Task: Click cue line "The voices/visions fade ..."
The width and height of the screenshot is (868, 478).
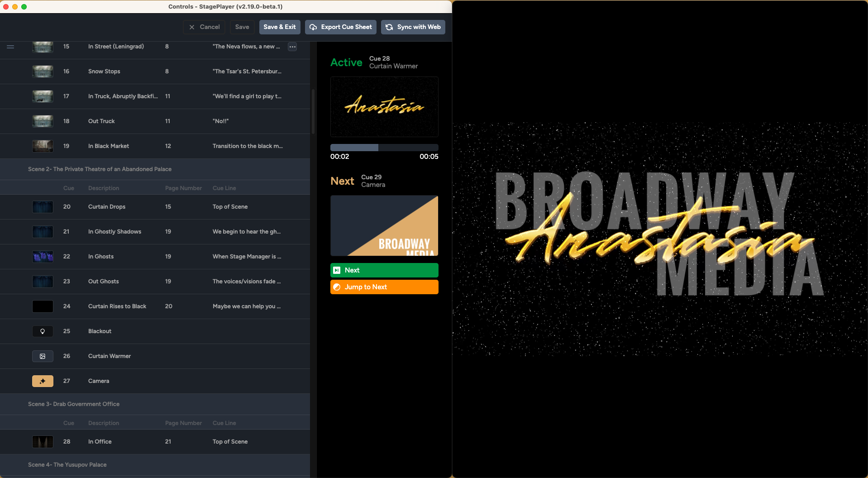Action: (x=247, y=282)
